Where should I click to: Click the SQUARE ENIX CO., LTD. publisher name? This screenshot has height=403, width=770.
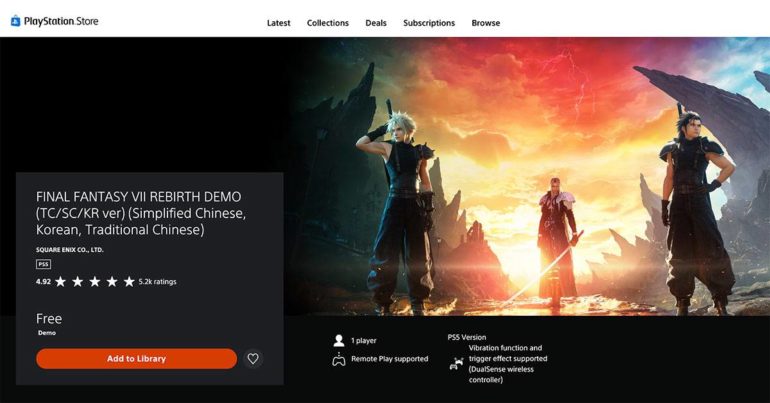pyautogui.click(x=70, y=250)
